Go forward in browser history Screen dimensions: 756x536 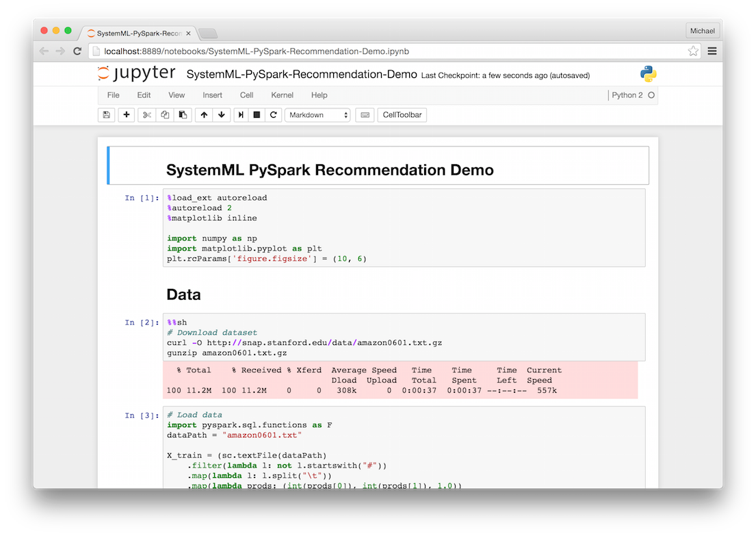point(60,51)
